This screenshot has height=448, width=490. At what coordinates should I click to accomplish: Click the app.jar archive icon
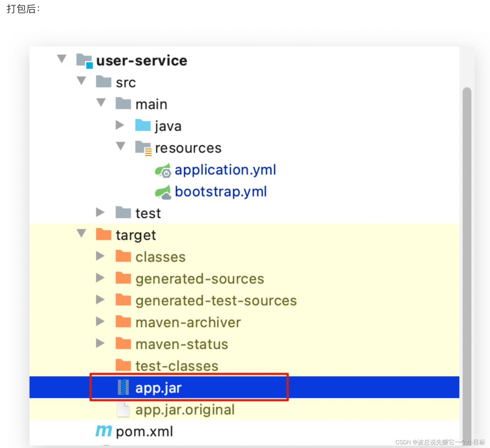click(123, 388)
